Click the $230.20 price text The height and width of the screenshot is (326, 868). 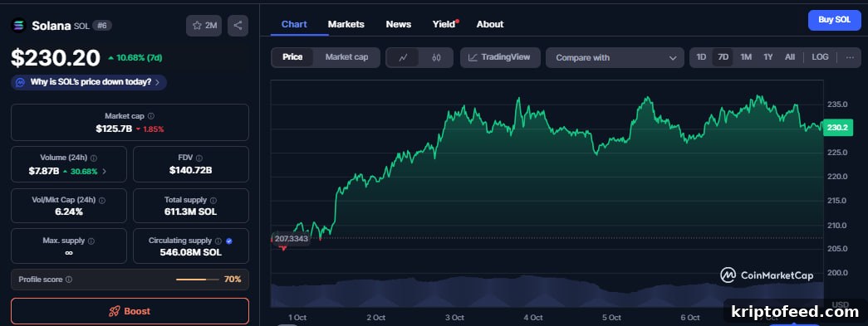(56, 58)
